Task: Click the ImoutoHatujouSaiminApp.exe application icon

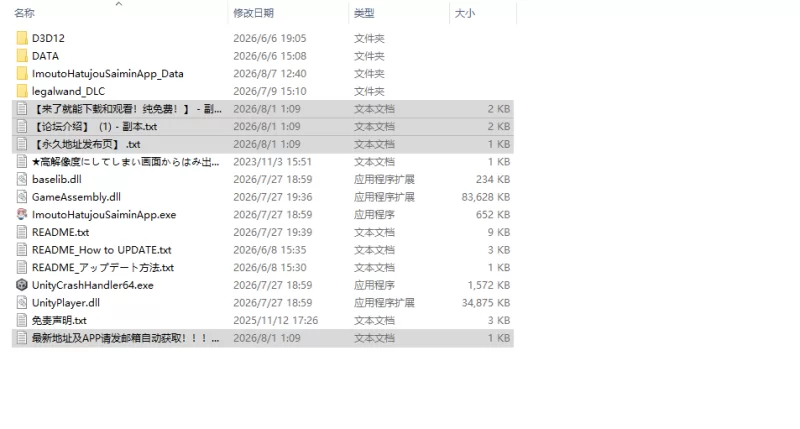Action: pyautogui.click(x=21, y=214)
